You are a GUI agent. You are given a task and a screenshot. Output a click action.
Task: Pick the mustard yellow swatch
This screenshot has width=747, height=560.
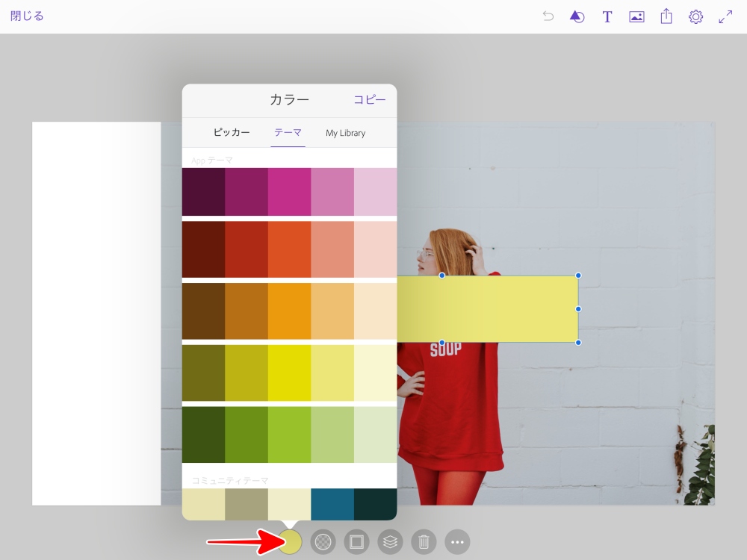(247, 373)
